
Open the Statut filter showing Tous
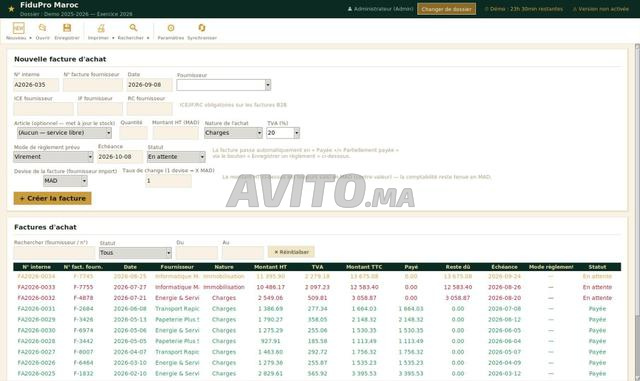tap(135, 253)
